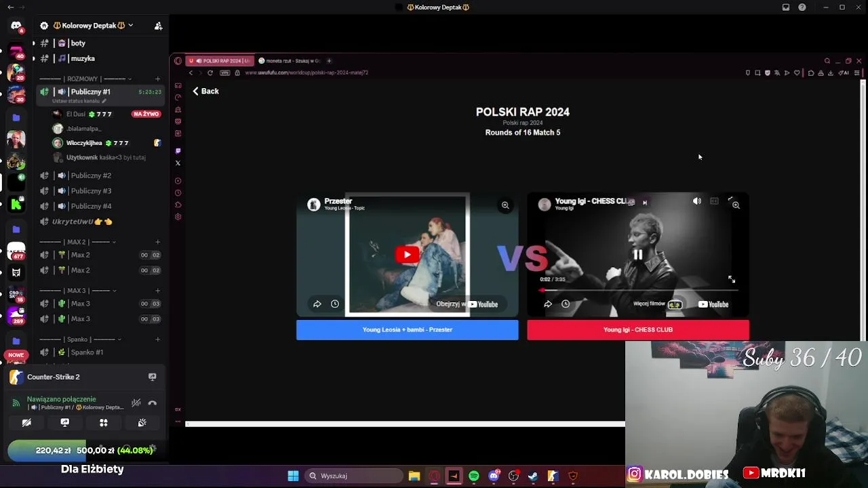Toggle captions on CHESS CLUB video
The width and height of the screenshot is (868, 488).
[714, 201]
